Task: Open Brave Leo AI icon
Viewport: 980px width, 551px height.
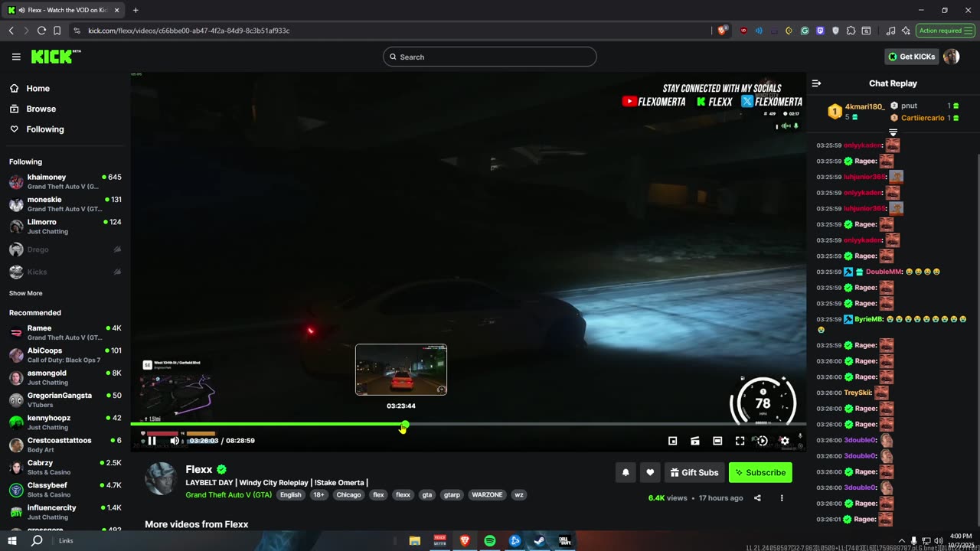Action: click(906, 31)
